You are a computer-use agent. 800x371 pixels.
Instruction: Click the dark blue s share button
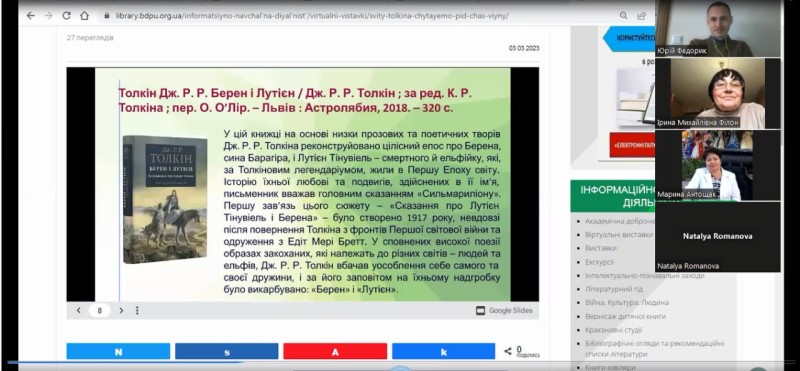227,352
